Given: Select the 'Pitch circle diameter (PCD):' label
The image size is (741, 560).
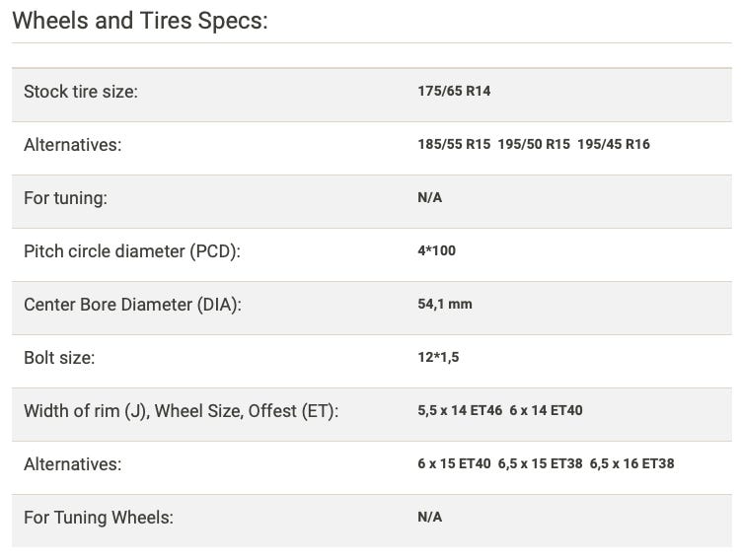Looking at the screenshot, I should tap(132, 251).
